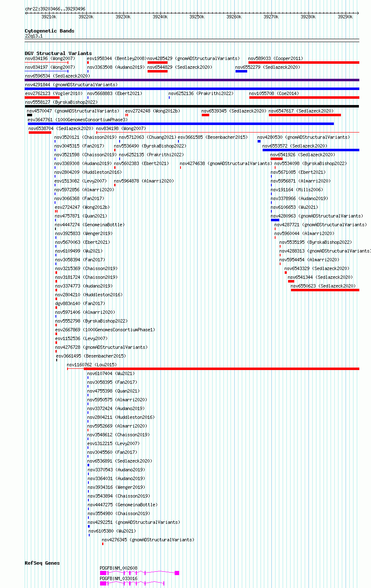Select the nsv834196 (Wong2007) label

pyautogui.click(x=50, y=58)
